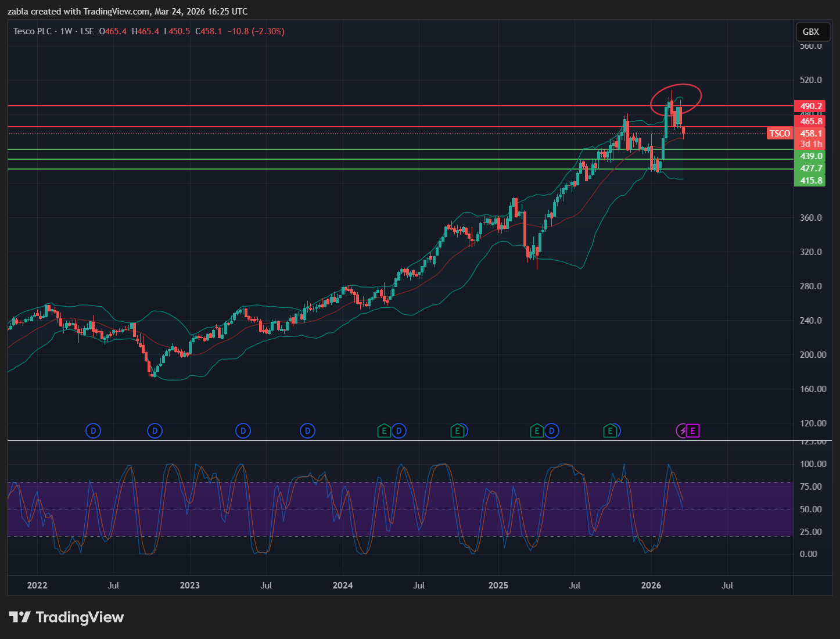Click the TradingView logo icon
This screenshot has width=840, height=639.
pyautogui.click(x=19, y=617)
